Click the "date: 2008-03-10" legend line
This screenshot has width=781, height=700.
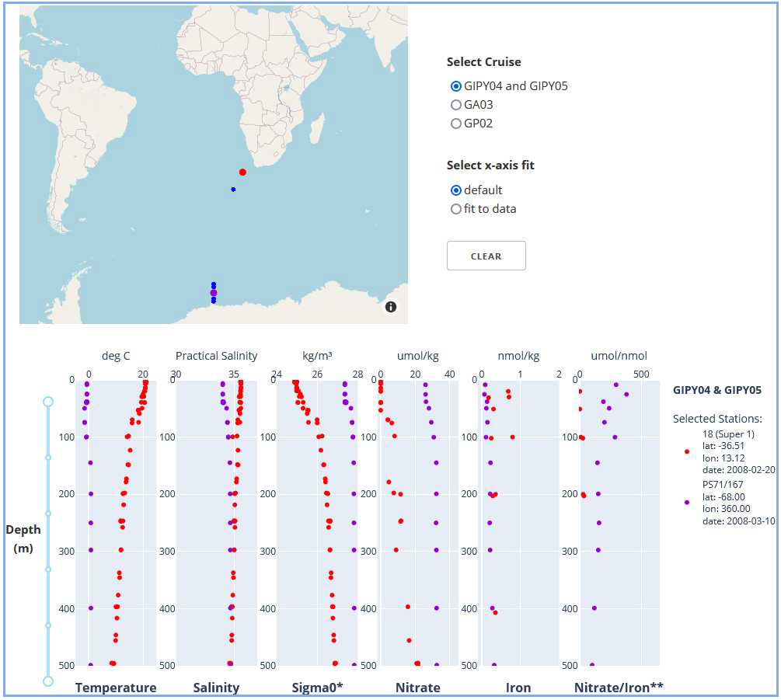[739, 521]
